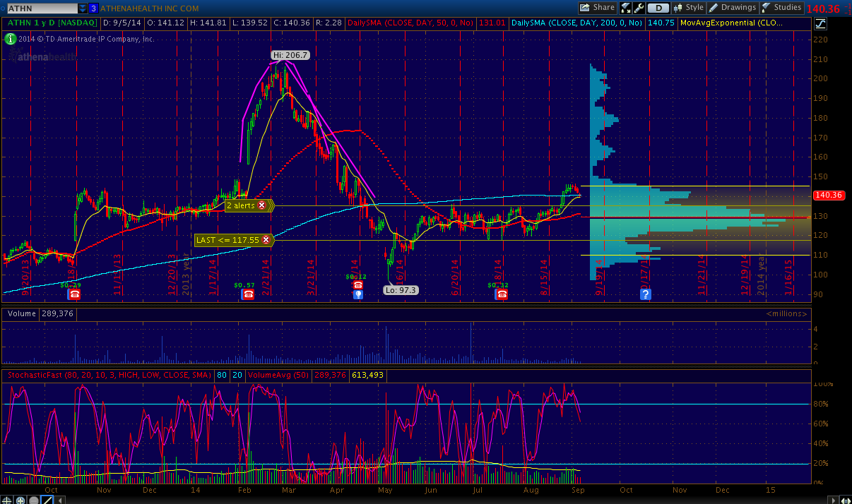Click the blue question mark event icon
Viewport: 852px width, 504px height.
pyautogui.click(x=645, y=294)
